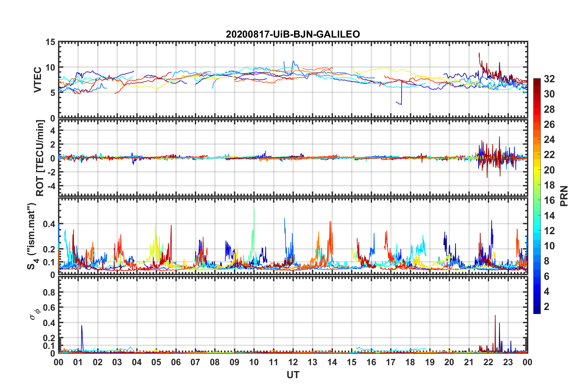This screenshot has width=586, height=392.
Task: Click x-axis hour label 18
Action: tap(410, 362)
